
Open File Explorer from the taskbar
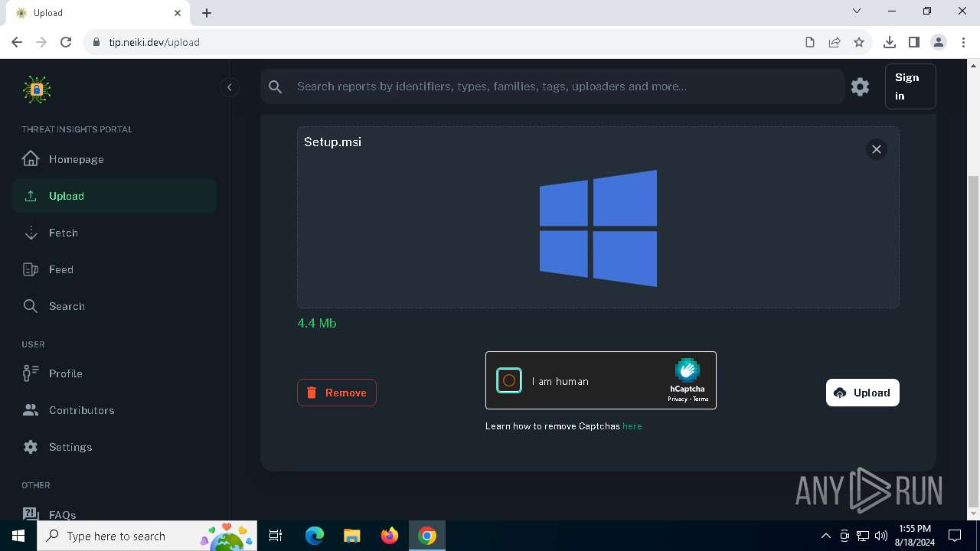coord(351,536)
